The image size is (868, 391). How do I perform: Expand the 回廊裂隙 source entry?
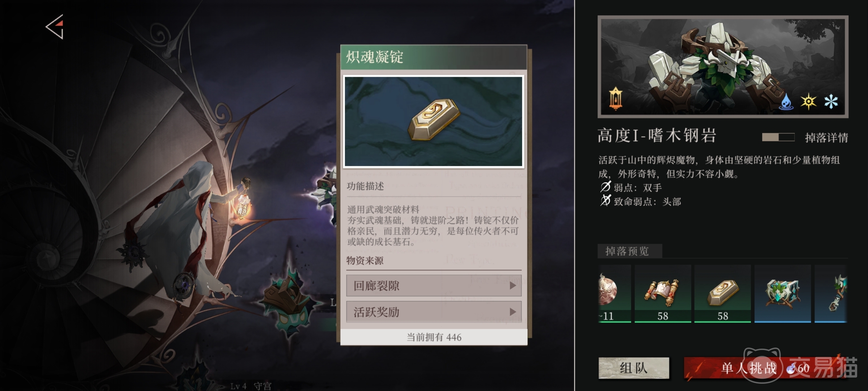point(434,286)
